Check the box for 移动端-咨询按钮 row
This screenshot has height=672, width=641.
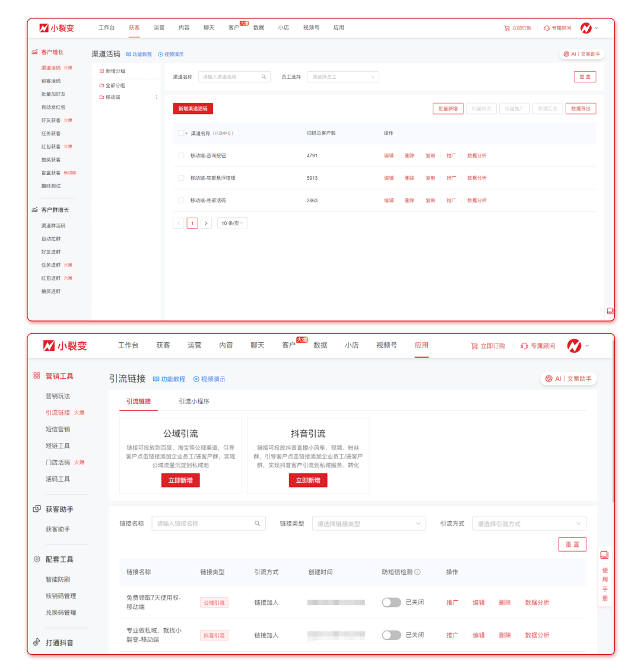click(181, 155)
